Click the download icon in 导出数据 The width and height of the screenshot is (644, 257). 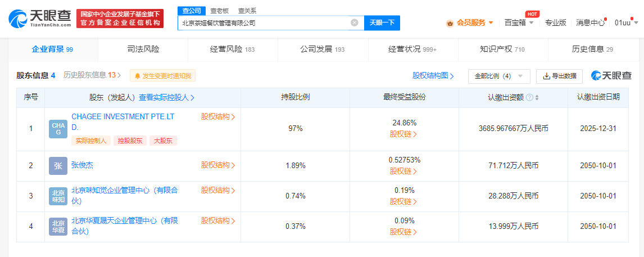(x=546, y=76)
